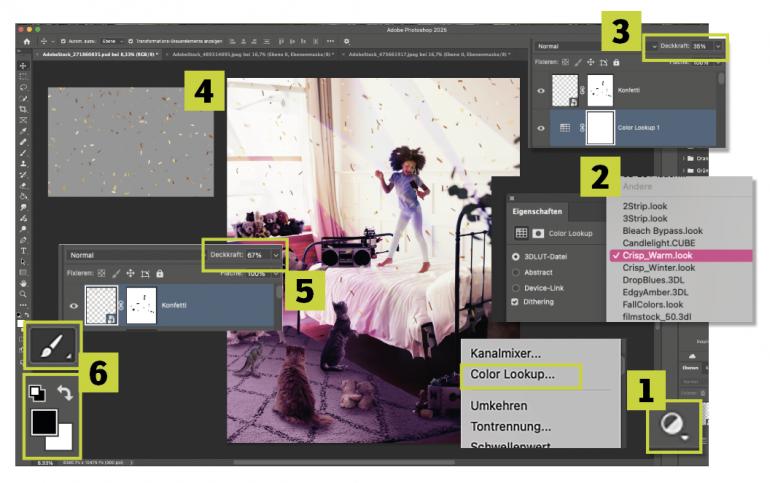Click the 8.33% zoom field in status bar
Image resolution: width=770 pixels, height=483 pixels.
45,463
